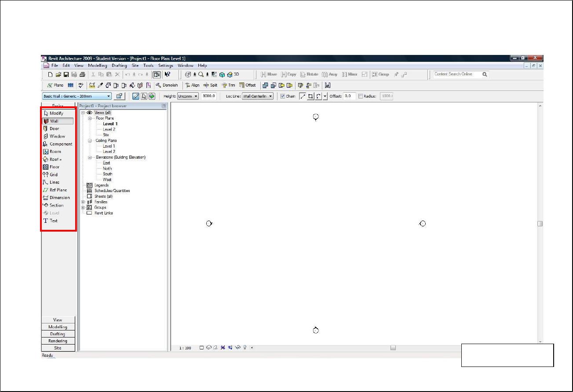The width and height of the screenshot is (573, 392).
Task: Choose the Section tool
Action: 56,205
